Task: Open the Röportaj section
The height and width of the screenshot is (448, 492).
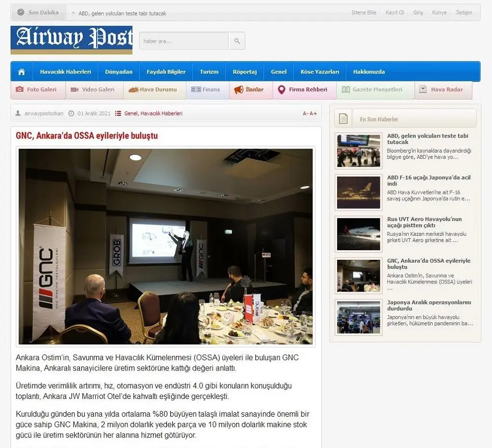Action: coord(245,72)
